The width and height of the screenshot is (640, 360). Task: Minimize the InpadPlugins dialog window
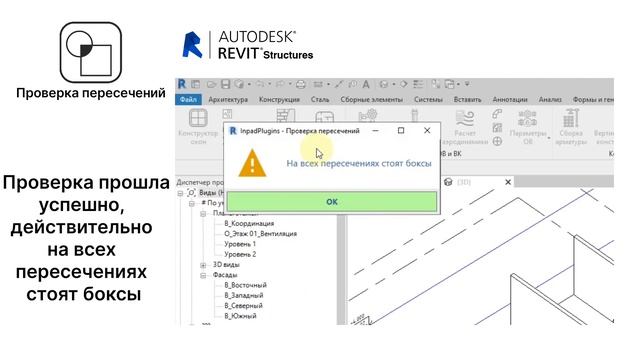(375, 131)
